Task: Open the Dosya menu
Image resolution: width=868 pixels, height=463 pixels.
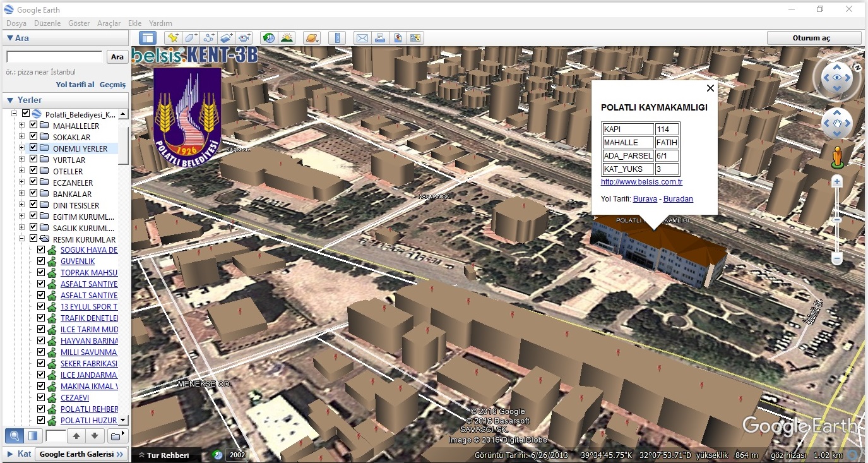Action: (16, 23)
